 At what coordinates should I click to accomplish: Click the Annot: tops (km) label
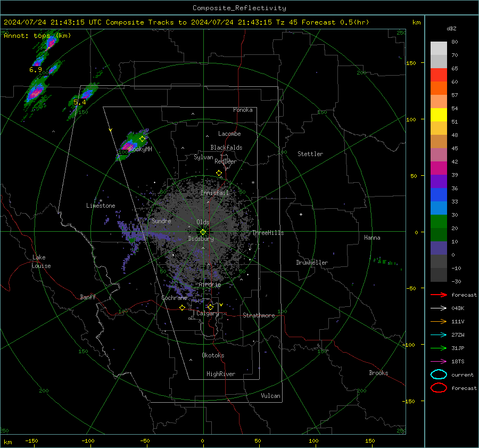pyautogui.click(x=37, y=36)
